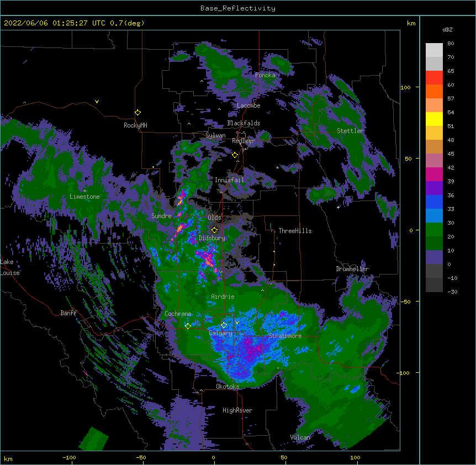This screenshot has height=465, width=476.
Task: Select the Okotoks label
Action: 228,387
